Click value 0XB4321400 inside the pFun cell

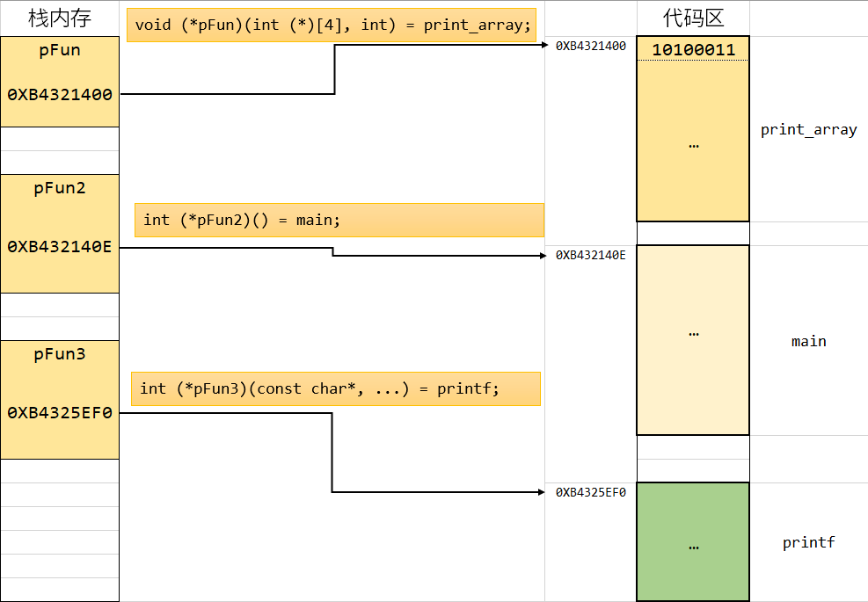point(60,95)
